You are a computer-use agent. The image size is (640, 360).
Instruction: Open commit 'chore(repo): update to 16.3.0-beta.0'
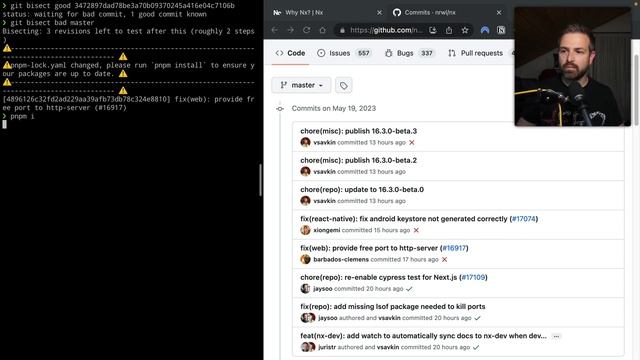362,190
